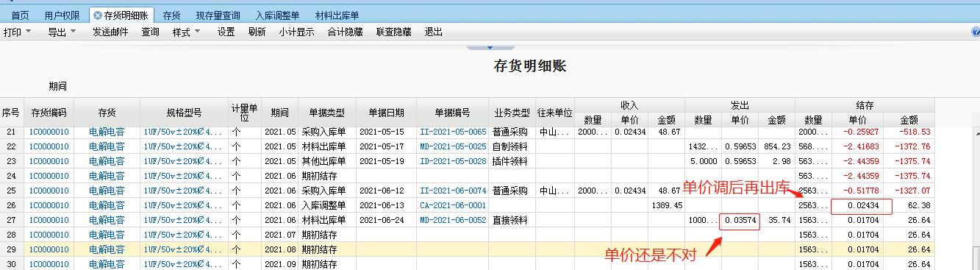Toggle 合计隐藏 in the toolbar
The width and height of the screenshot is (980, 270).
346,32
